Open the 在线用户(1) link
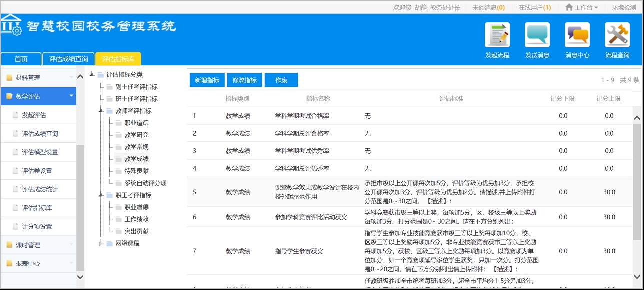Image resolution: width=644 pixels, height=290 pixels. point(535,7)
